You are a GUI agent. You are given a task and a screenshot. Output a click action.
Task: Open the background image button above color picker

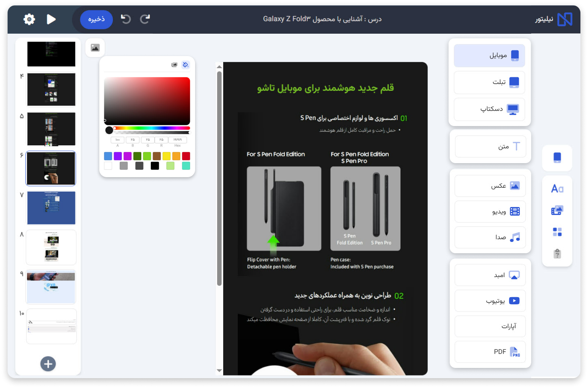tap(95, 48)
